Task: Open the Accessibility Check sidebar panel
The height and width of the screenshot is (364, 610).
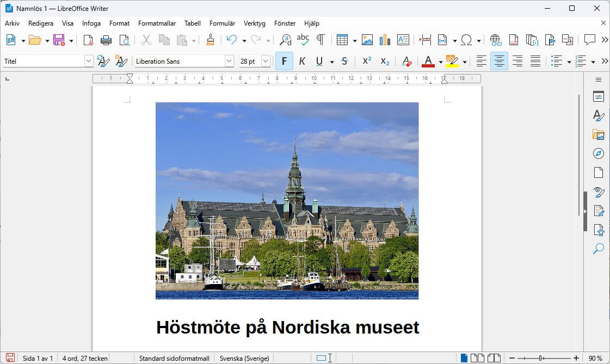Action: (598, 230)
